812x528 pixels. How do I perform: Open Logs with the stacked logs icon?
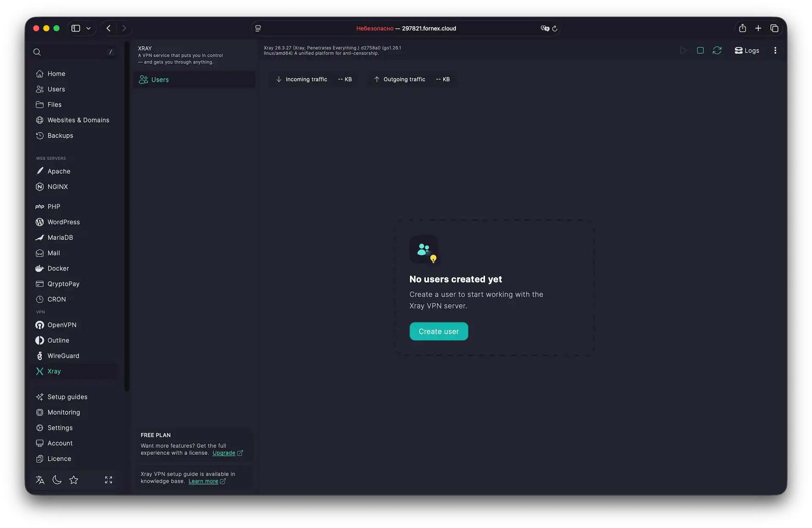(746, 50)
